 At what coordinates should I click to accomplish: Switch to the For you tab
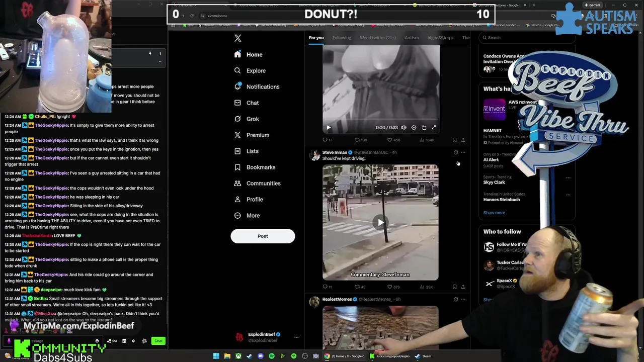(x=316, y=38)
